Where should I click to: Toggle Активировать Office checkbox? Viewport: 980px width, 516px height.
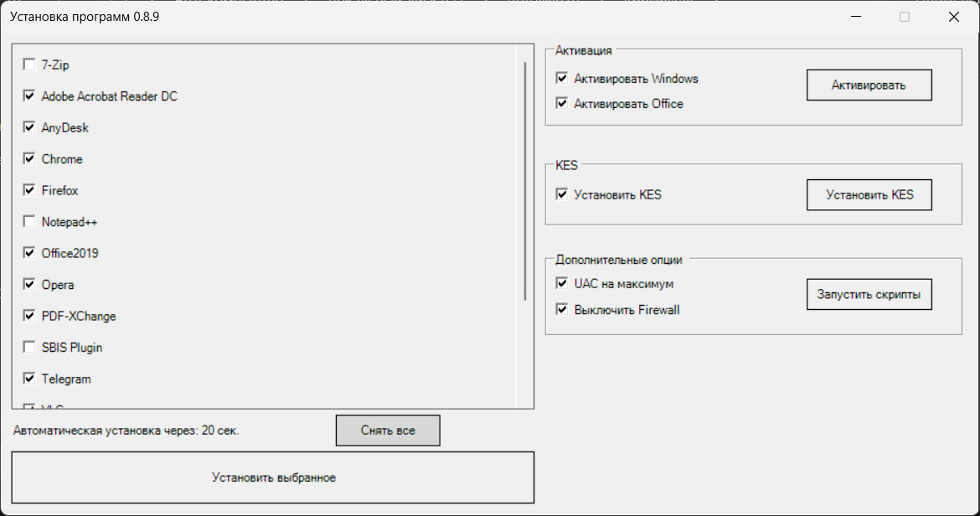[x=561, y=103]
